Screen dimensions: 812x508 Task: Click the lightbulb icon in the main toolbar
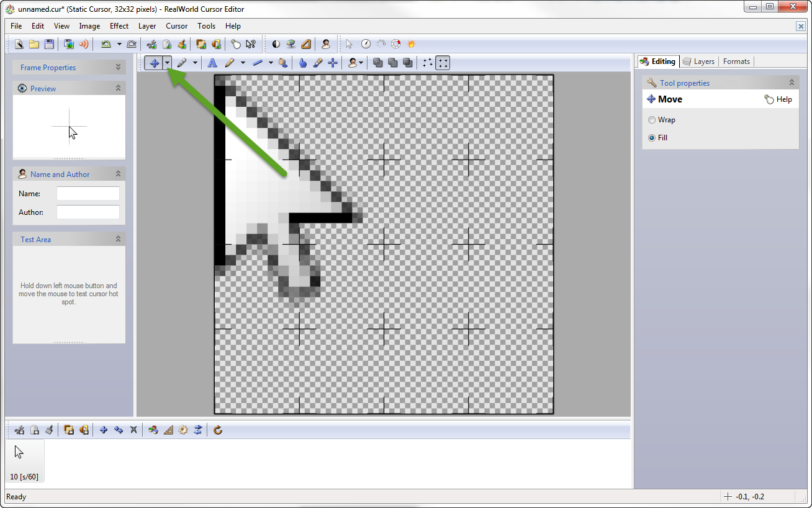[236, 44]
